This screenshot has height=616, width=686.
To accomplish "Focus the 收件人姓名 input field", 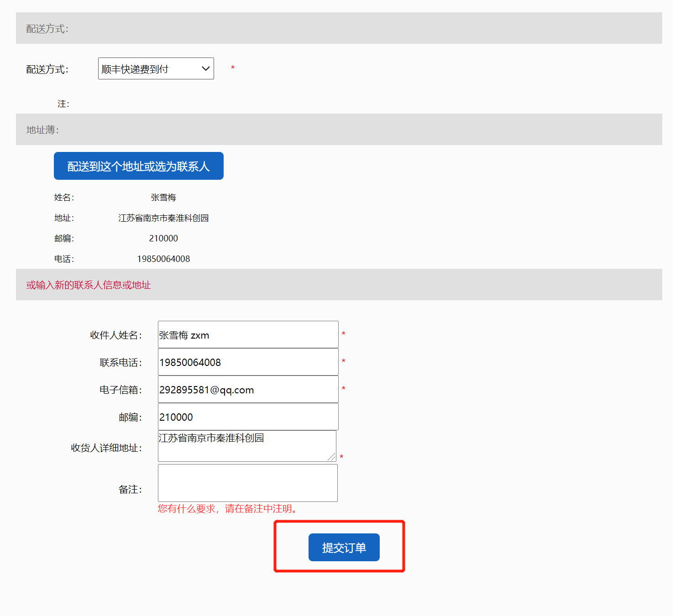I will pos(248,335).
